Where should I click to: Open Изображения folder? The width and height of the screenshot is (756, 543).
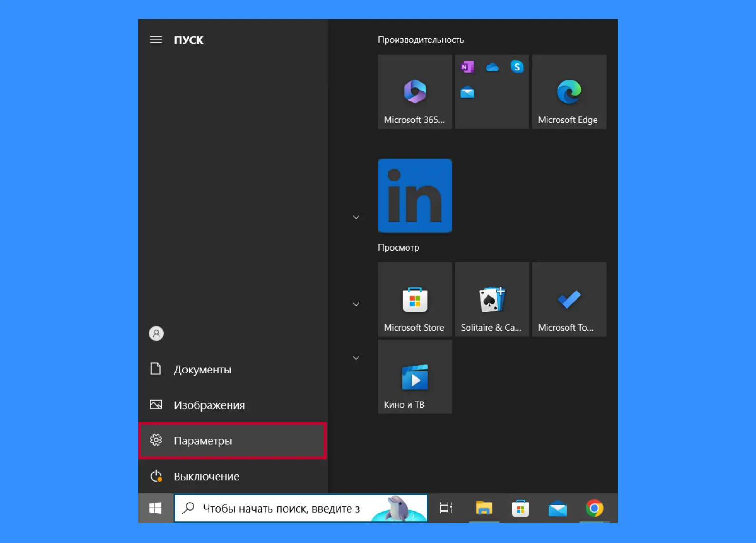(x=232, y=405)
